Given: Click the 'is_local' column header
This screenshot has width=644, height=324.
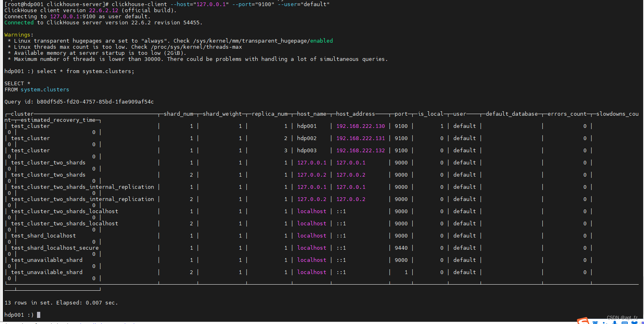Looking at the screenshot, I should point(431,114).
